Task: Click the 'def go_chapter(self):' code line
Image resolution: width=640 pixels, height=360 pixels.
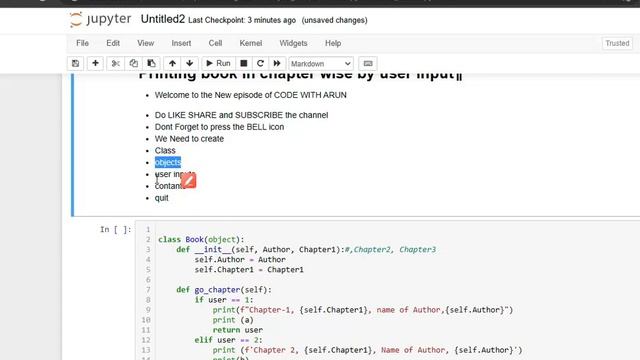Action: tap(224, 290)
